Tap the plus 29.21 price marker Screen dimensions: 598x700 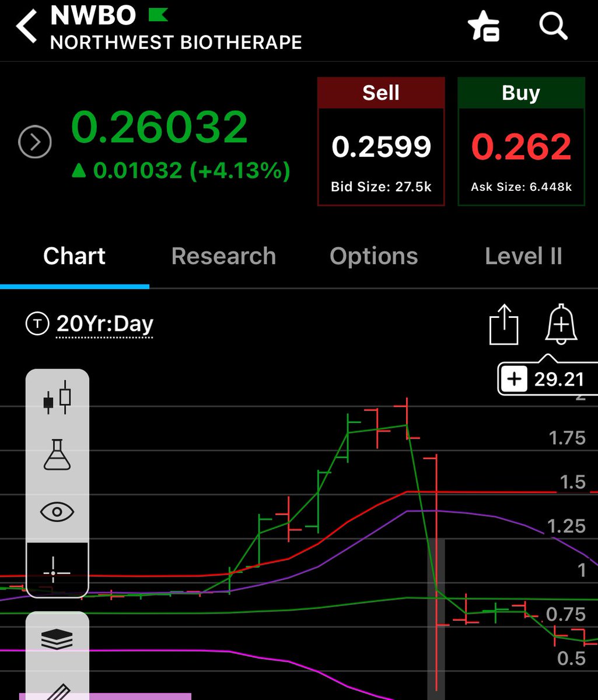coord(547,379)
